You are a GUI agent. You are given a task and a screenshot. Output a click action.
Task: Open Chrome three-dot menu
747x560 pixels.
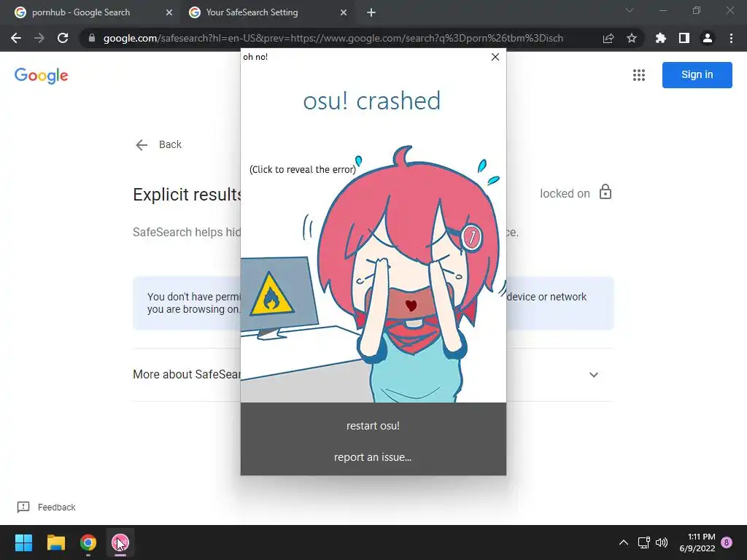click(731, 38)
